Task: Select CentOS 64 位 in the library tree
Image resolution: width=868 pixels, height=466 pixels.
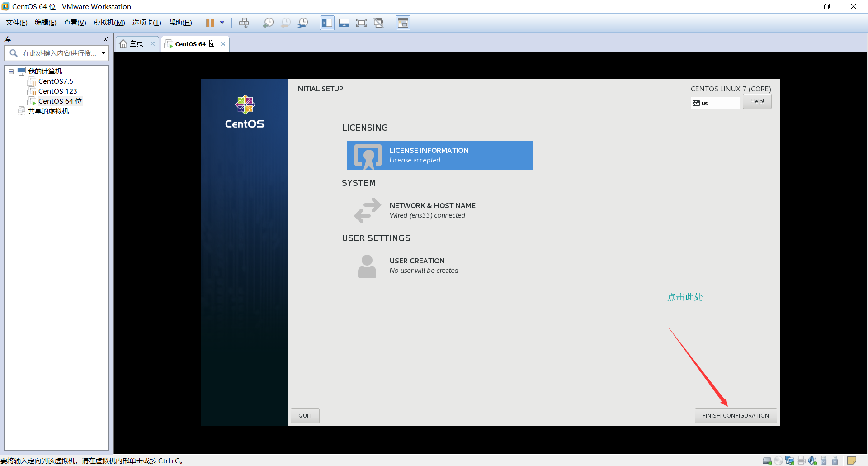Action: tap(60, 101)
